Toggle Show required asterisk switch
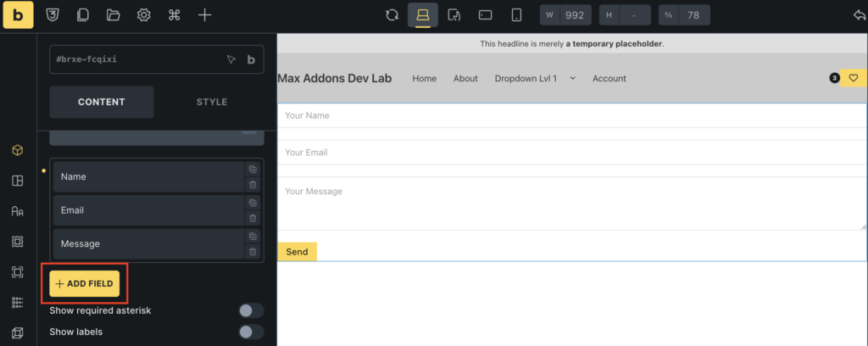Screen dimensions: 868x346 pos(251,310)
